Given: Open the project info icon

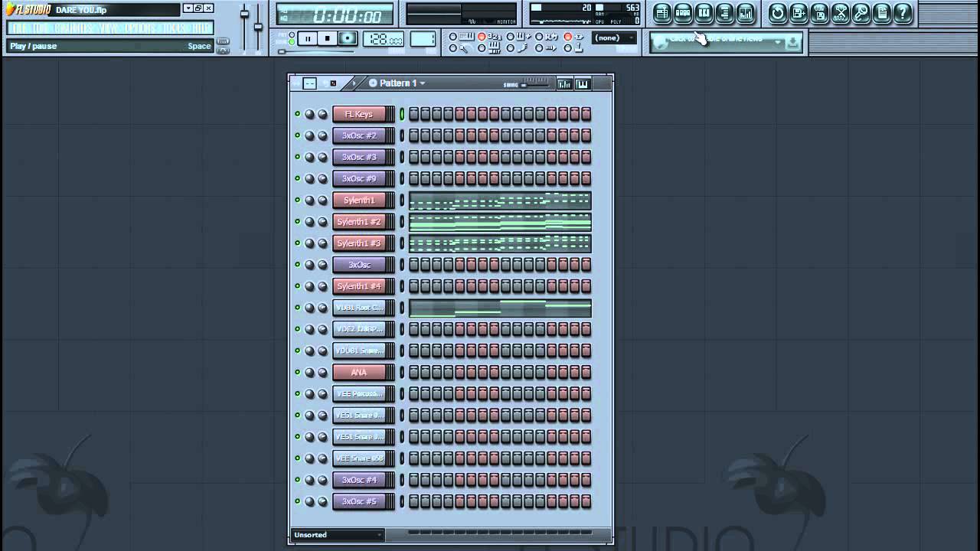Looking at the screenshot, I should coord(881,13).
